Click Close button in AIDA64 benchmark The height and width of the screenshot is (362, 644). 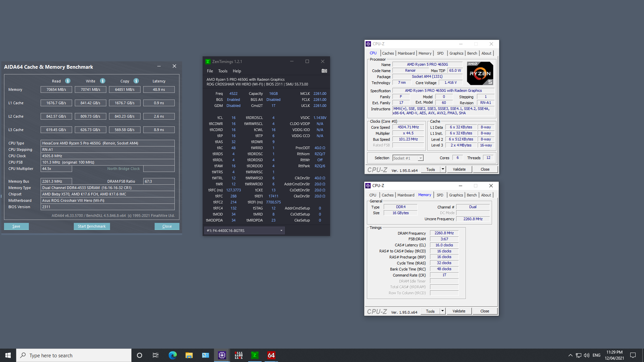pos(167,226)
